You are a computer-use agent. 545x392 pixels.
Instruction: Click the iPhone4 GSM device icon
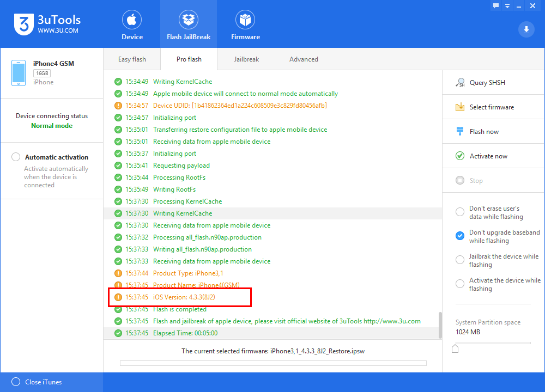click(x=19, y=73)
